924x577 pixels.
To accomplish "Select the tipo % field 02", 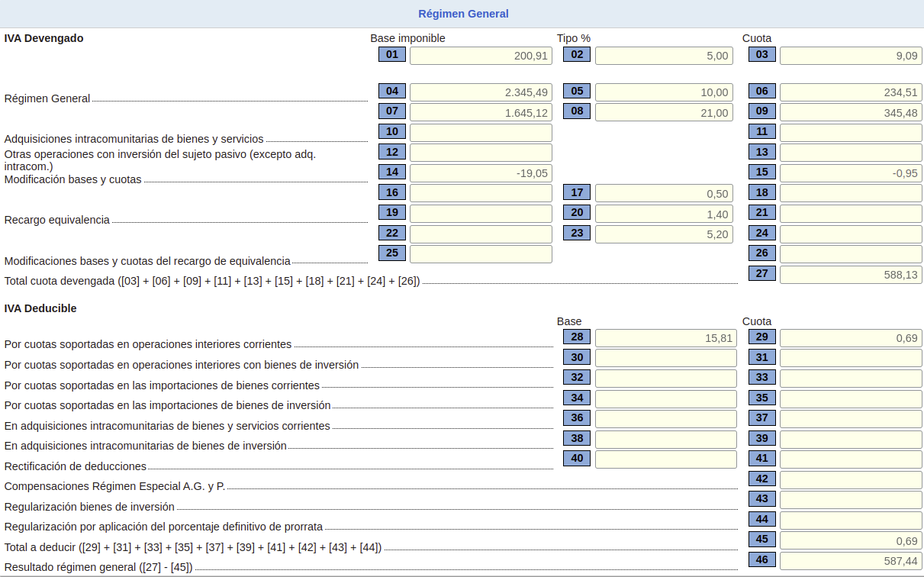I will (x=664, y=56).
